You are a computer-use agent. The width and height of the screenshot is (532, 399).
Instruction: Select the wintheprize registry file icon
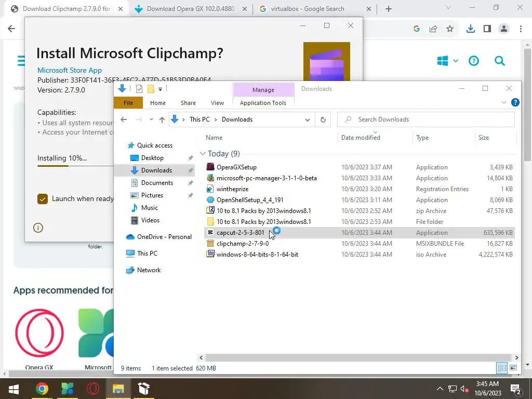click(x=210, y=189)
